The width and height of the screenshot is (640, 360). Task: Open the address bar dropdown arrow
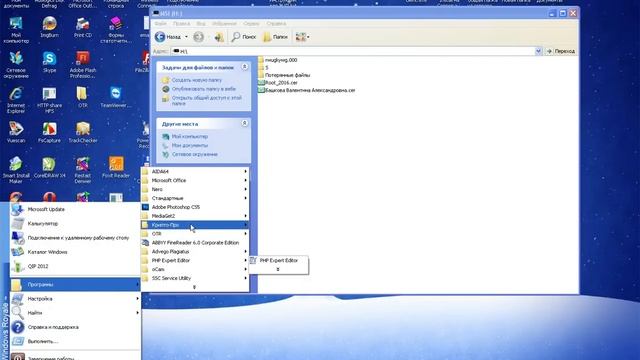538,51
